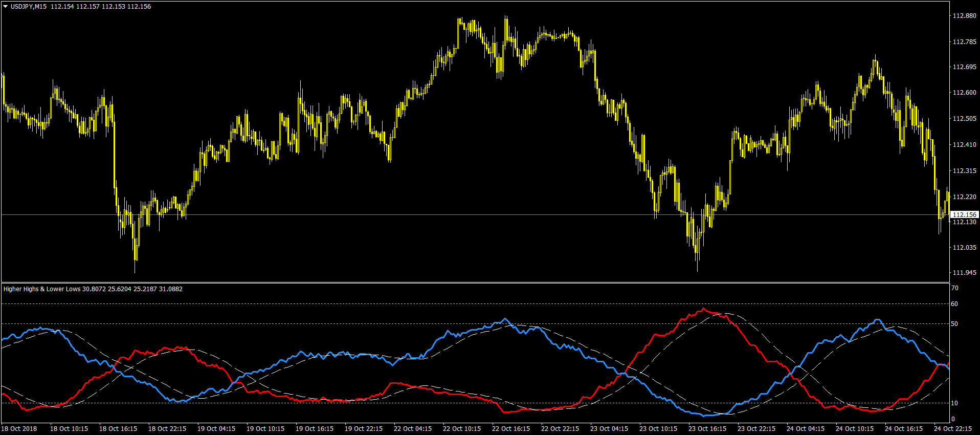Click the 22 Oct 10:15 time label
980x435 pixels.
(462, 429)
